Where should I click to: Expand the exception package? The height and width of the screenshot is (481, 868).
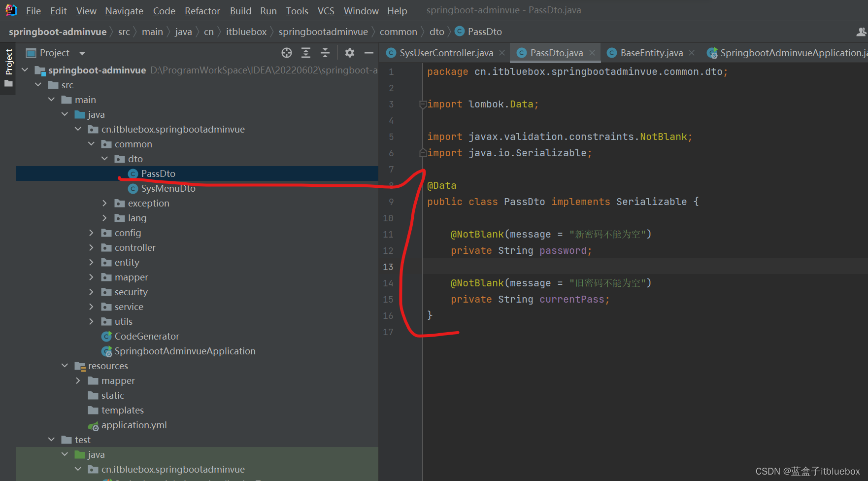tap(104, 203)
